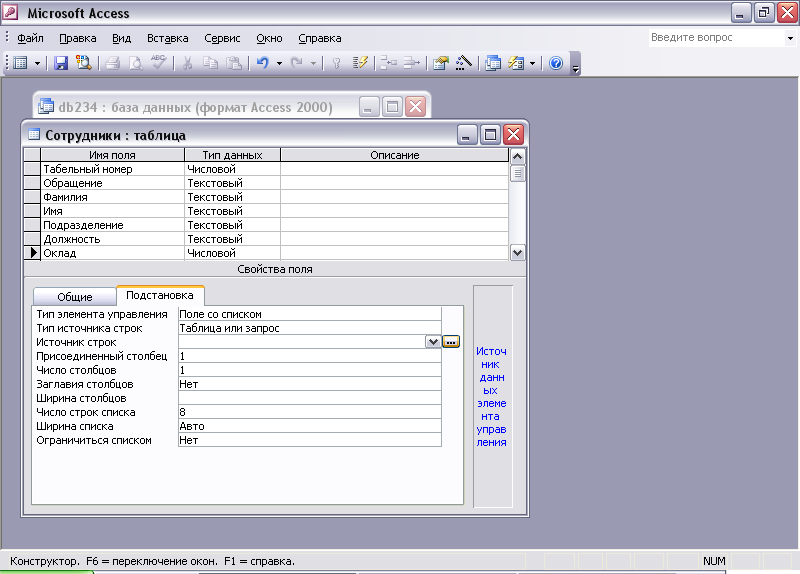Click the Paste clipboard icon
Screen dimensions: 800x574
[234, 63]
